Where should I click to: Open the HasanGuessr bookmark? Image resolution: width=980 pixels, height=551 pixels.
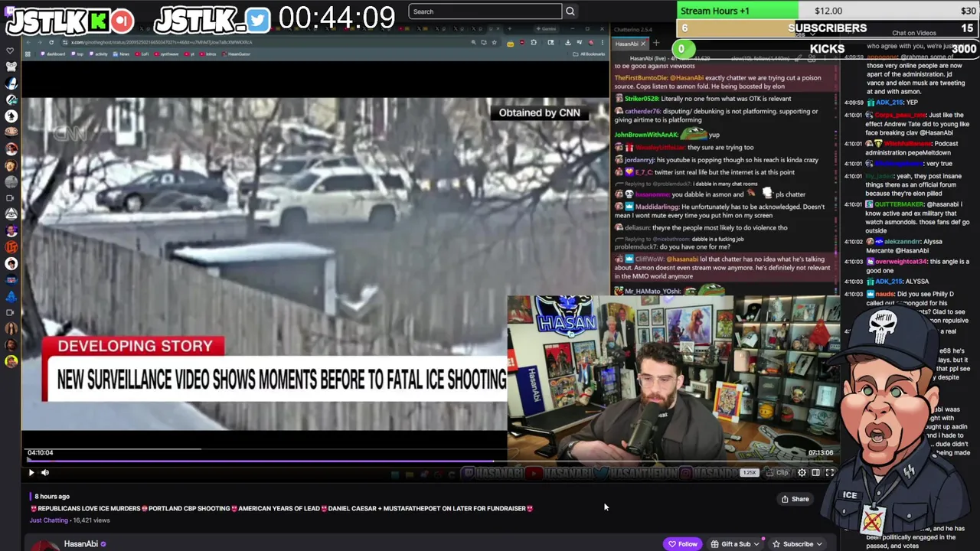236,54
